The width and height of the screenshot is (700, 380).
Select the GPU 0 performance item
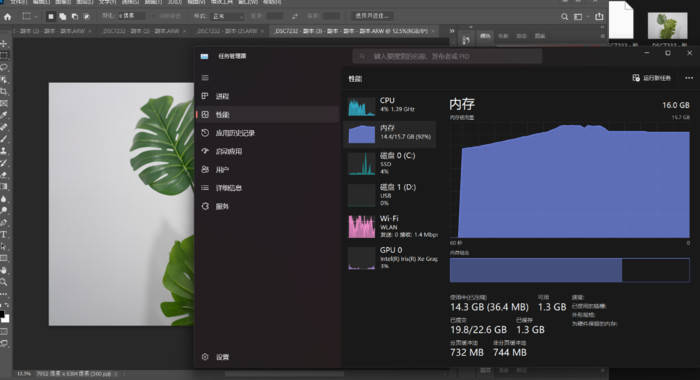(391, 258)
